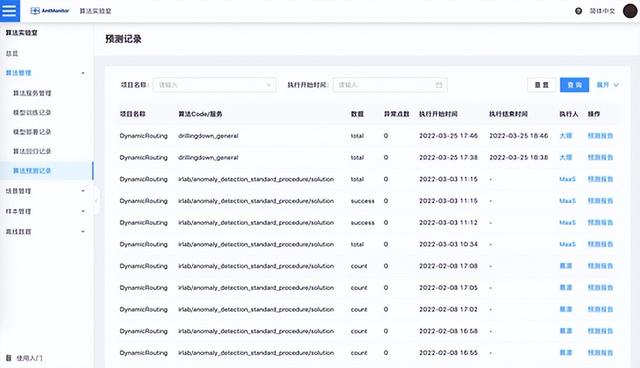Click the AntMonitor logo icon
Viewport: 640px width, 368px height.
pyautogui.click(x=35, y=11)
